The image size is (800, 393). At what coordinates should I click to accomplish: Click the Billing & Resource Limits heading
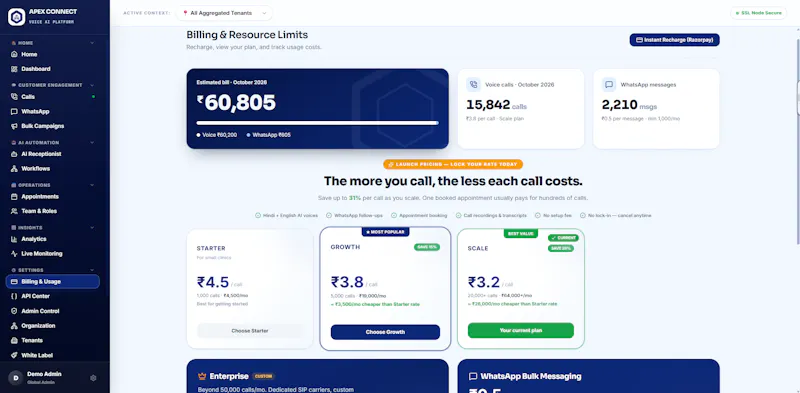247,35
